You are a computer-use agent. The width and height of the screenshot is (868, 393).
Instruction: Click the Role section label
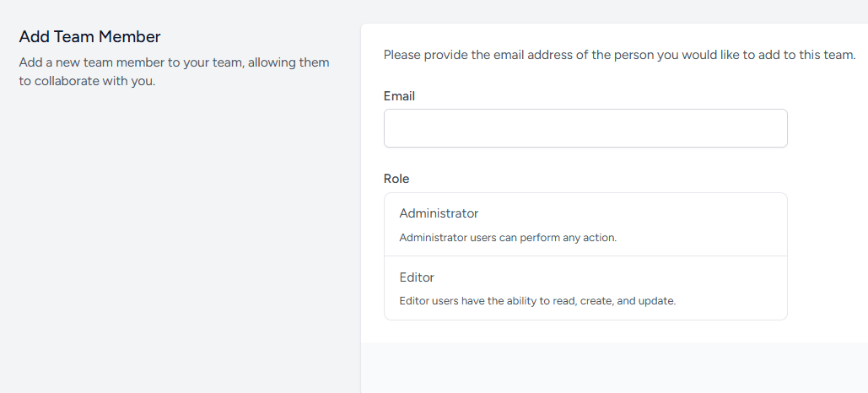pyautogui.click(x=396, y=179)
